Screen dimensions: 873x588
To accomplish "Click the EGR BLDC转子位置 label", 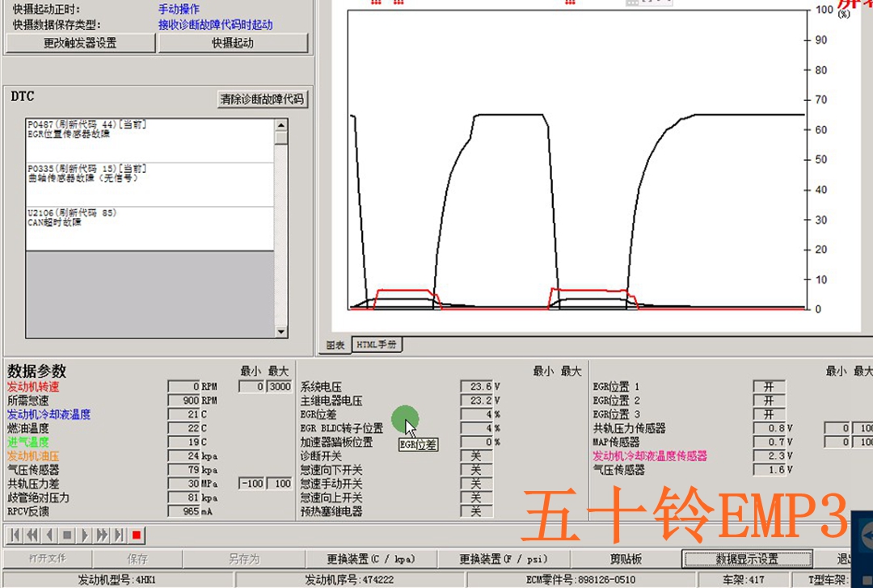I will click(342, 428).
